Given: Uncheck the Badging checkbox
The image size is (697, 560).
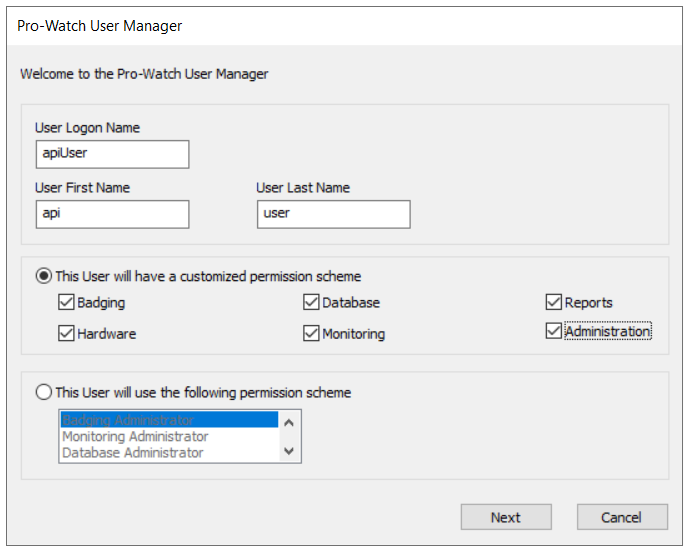Looking at the screenshot, I should (66, 302).
